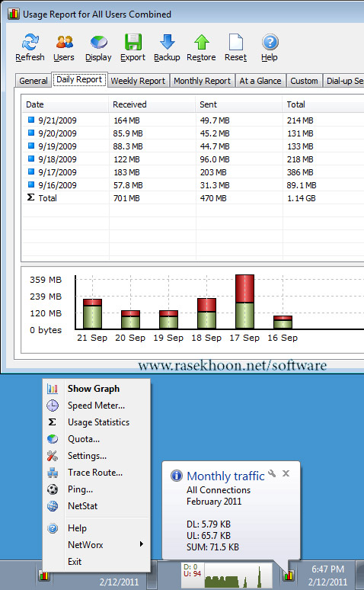Click the wrench icon in the balloon
This screenshot has width=364, height=590.
[x=272, y=473]
